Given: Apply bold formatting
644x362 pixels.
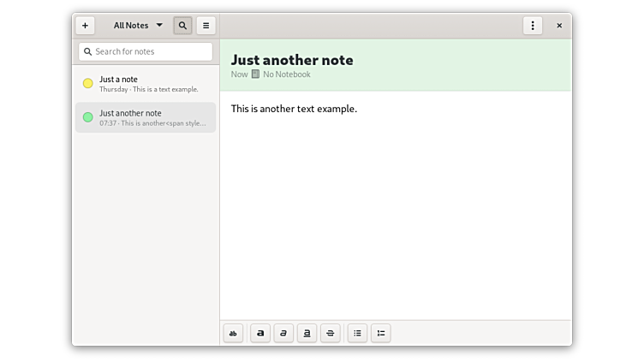Looking at the screenshot, I should [260, 333].
